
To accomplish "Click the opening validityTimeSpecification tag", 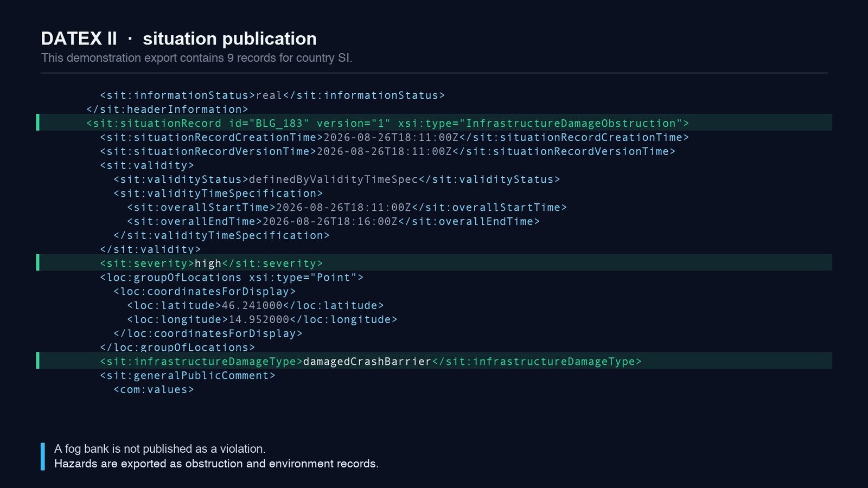I will [x=218, y=194].
